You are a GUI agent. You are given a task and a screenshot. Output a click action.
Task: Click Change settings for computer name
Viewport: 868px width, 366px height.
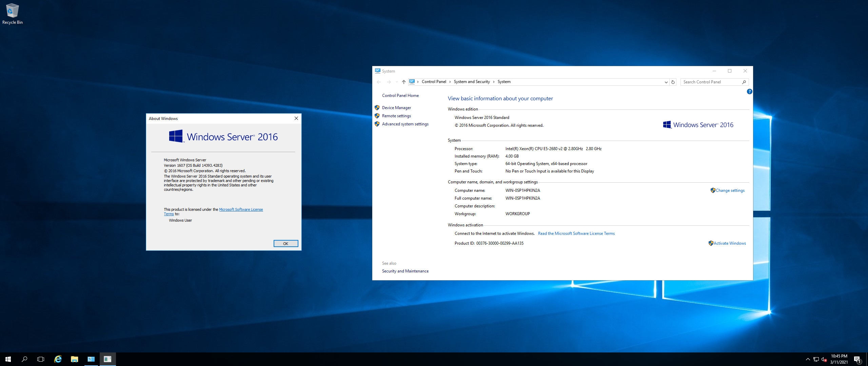730,190
